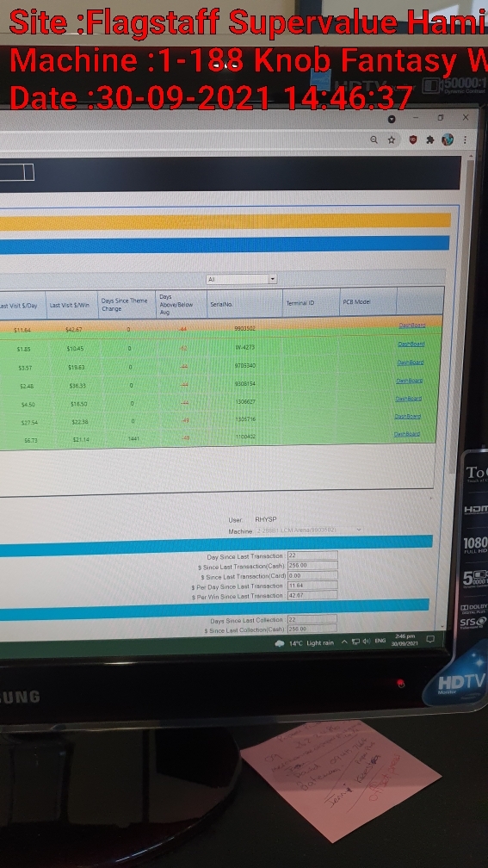The width and height of the screenshot is (488, 868).
Task: Click the $ Per Win Since Last Transaction field
Action: tap(312, 595)
